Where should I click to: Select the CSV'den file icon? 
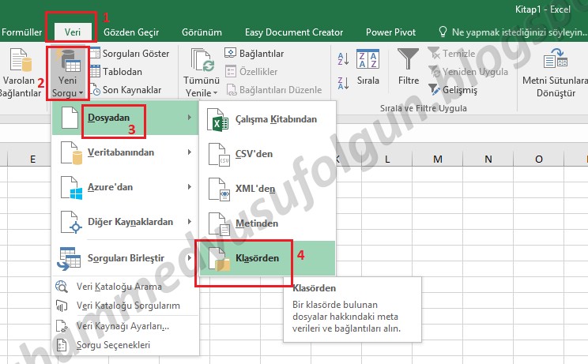(x=219, y=154)
